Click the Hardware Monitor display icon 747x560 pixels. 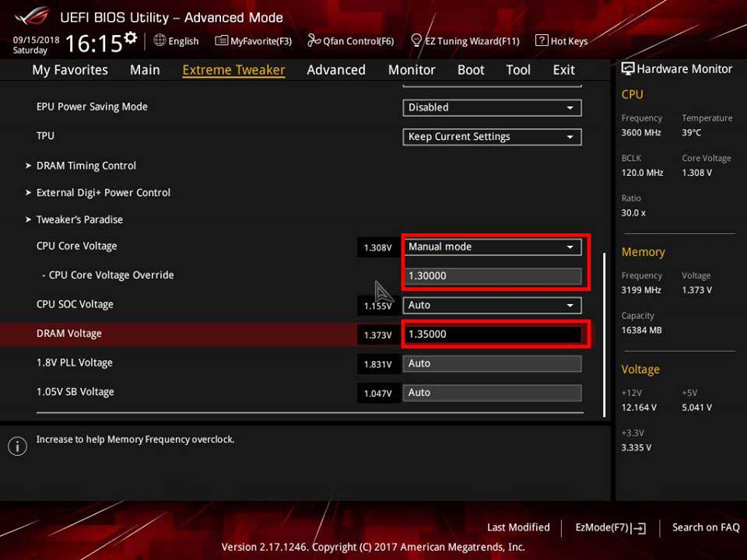point(627,68)
